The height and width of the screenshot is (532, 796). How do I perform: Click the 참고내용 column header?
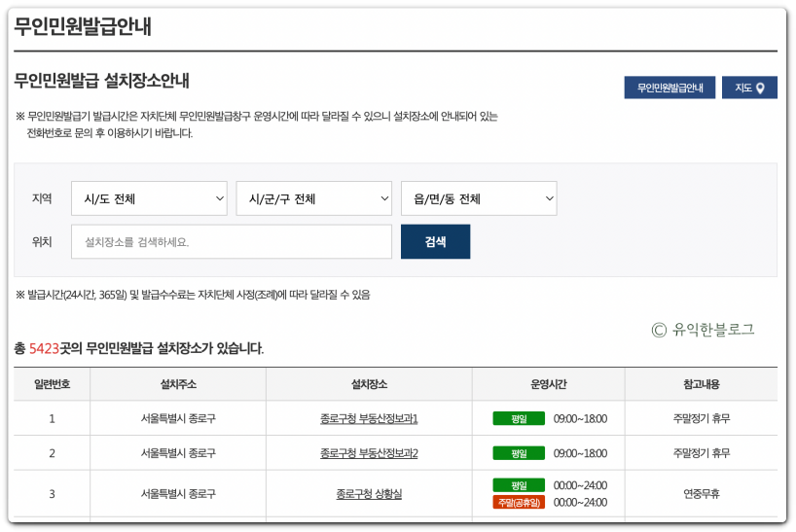point(701,384)
